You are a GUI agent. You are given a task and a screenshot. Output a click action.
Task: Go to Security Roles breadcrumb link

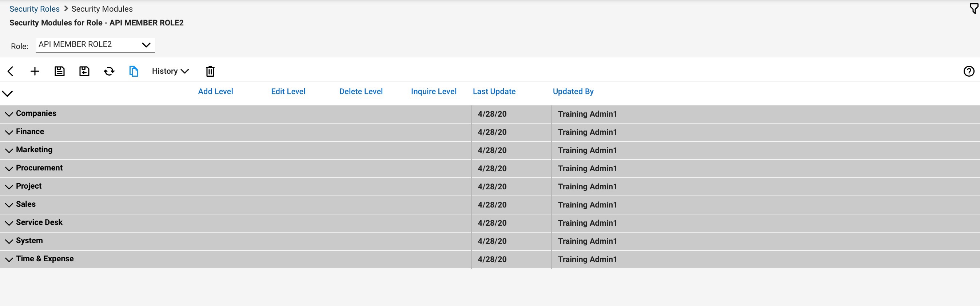34,9
